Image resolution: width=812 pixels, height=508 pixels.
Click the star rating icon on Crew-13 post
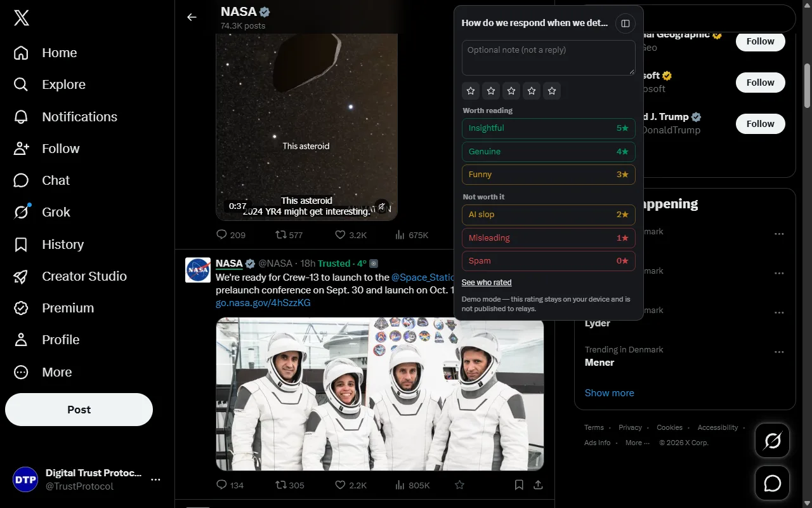pos(460,485)
